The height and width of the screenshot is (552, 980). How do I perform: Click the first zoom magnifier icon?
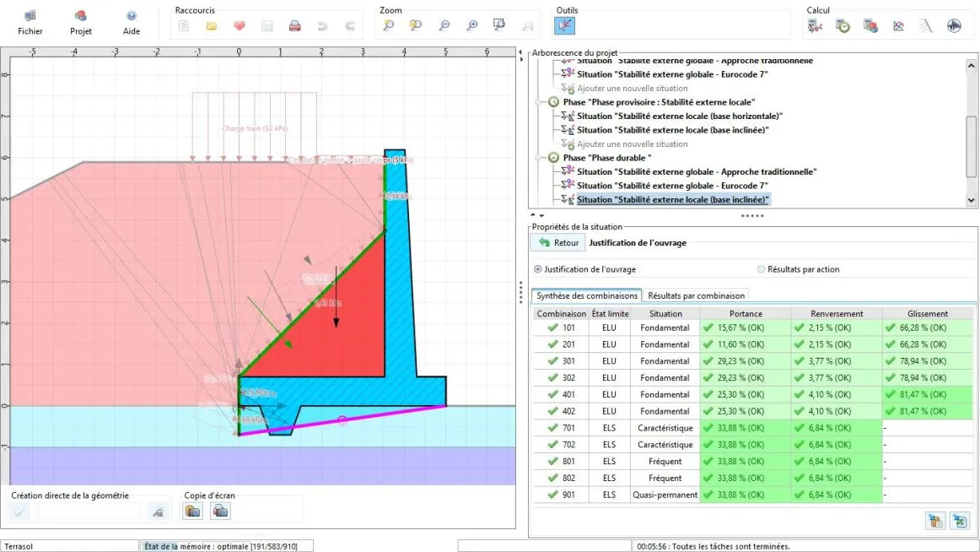(389, 25)
